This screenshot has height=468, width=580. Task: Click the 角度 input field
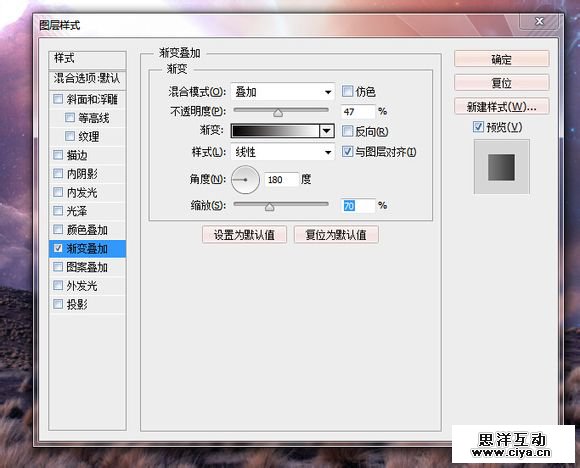pyautogui.click(x=281, y=180)
